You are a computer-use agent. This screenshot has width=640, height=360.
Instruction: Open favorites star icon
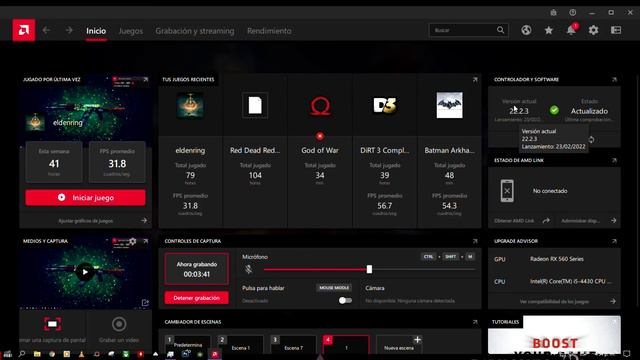549,30
